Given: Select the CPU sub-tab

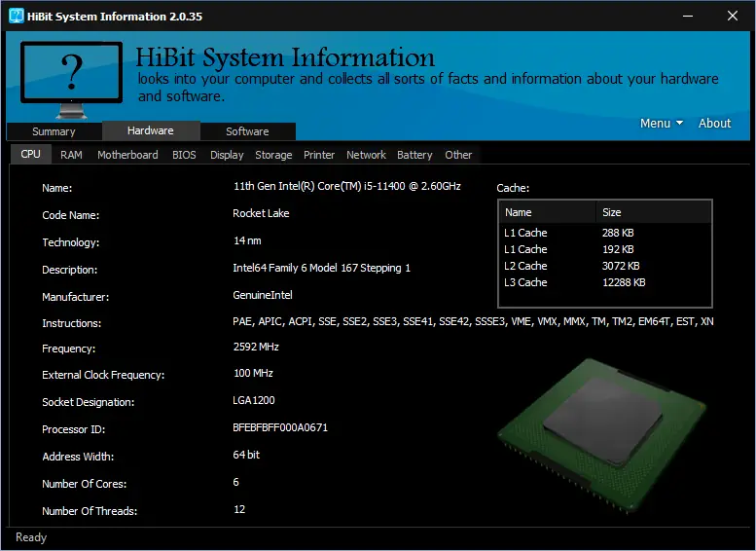Looking at the screenshot, I should (x=30, y=154).
